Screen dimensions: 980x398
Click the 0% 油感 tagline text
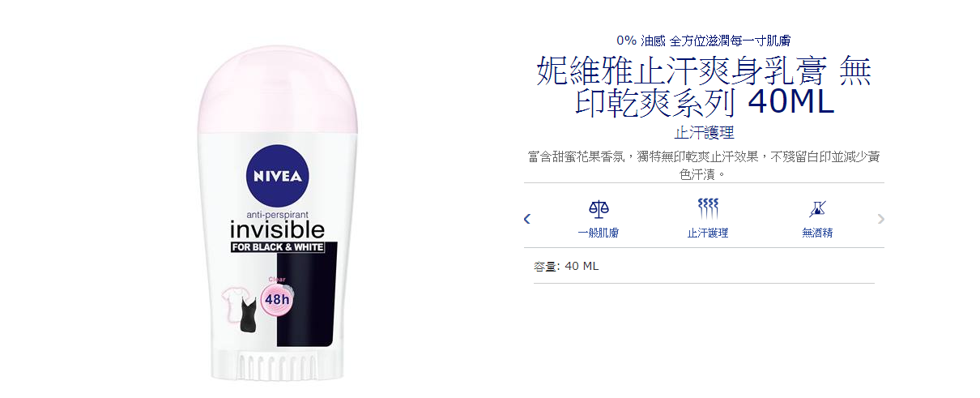(704, 40)
